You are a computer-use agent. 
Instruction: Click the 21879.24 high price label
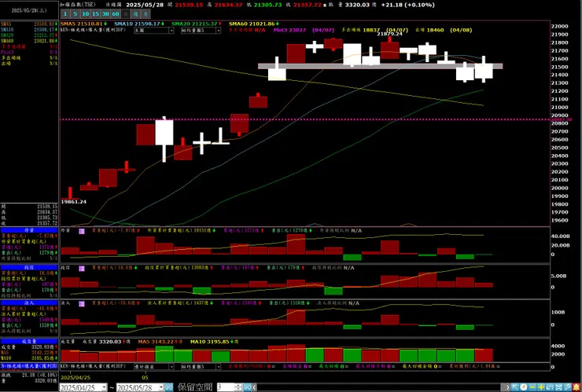(x=390, y=33)
